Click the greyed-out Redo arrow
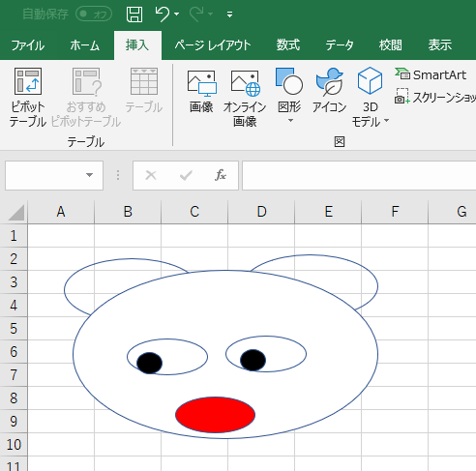 pyautogui.click(x=196, y=15)
